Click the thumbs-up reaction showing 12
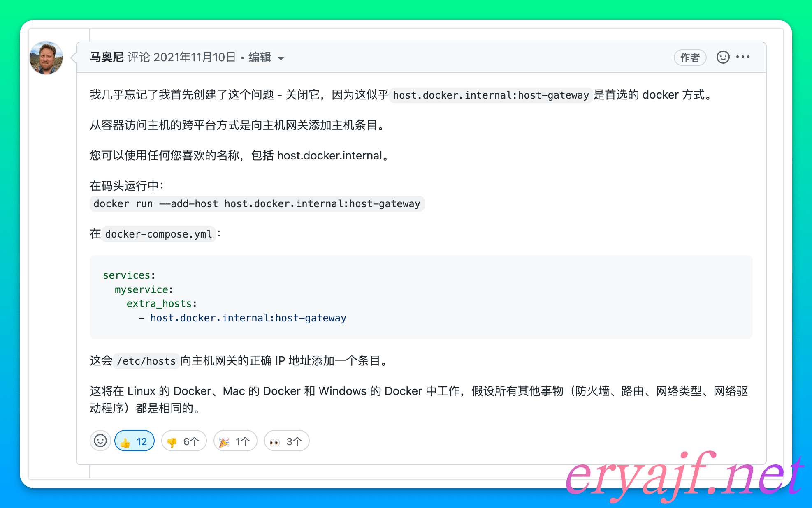Screen dimensions: 812x508 [x=134, y=441]
